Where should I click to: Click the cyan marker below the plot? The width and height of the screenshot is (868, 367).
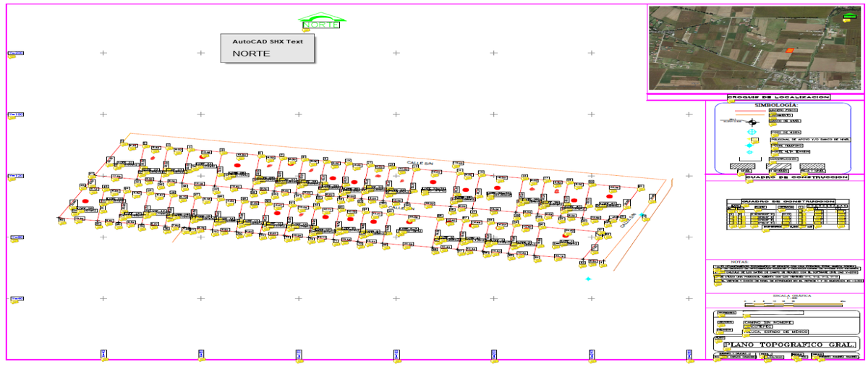[x=588, y=279]
